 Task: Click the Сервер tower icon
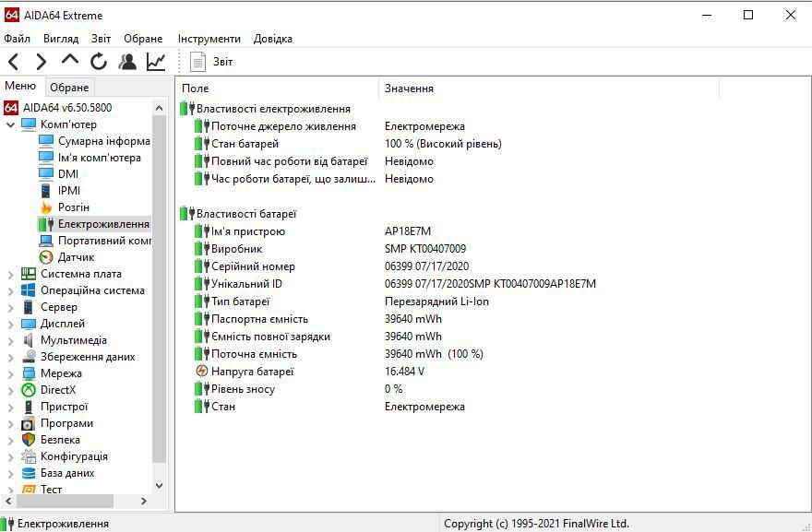coord(28,306)
